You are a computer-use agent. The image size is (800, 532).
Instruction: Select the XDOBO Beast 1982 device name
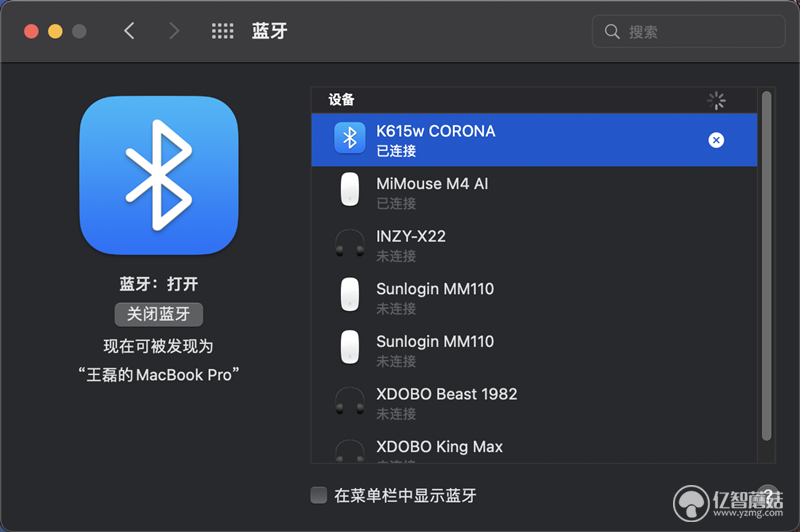[446, 394]
